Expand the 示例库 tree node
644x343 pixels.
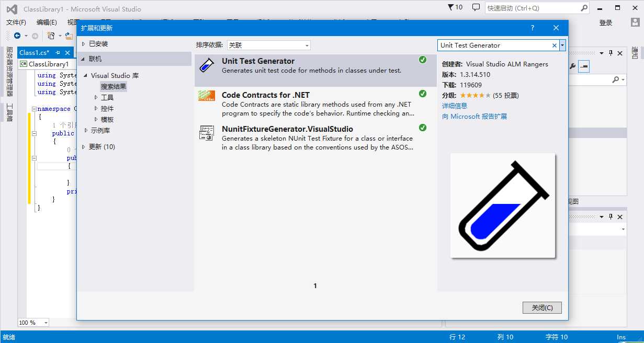pos(86,130)
